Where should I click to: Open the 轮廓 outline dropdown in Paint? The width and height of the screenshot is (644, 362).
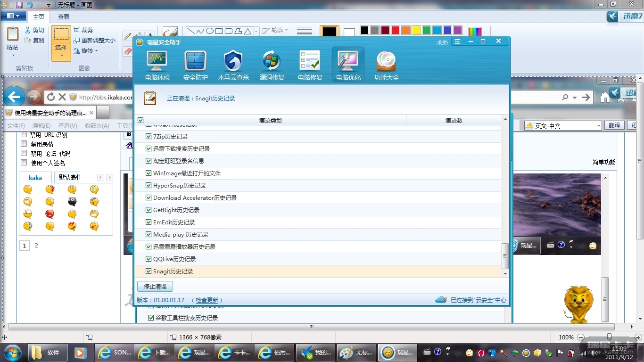coord(275,30)
